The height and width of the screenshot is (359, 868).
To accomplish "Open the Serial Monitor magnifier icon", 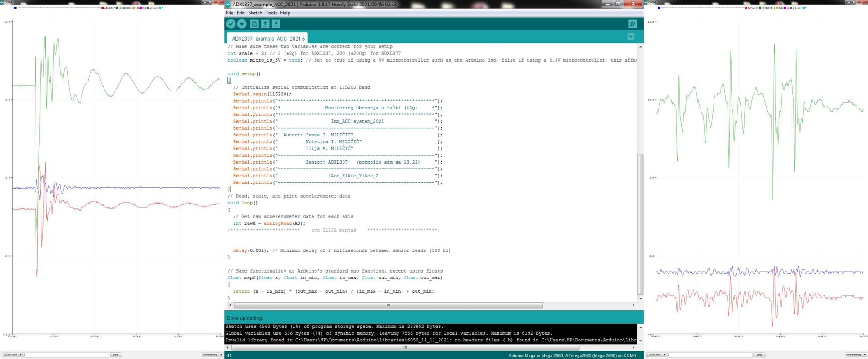I will point(633,24).
